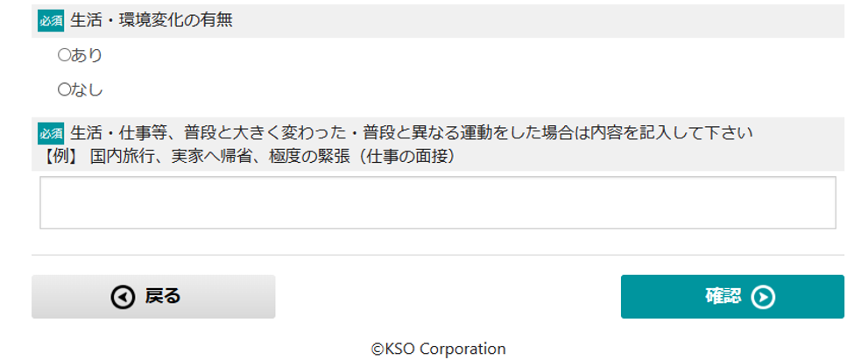Click the ©KSO Corporation footer text
Screen dimensions: 868x360
[438, 349]
